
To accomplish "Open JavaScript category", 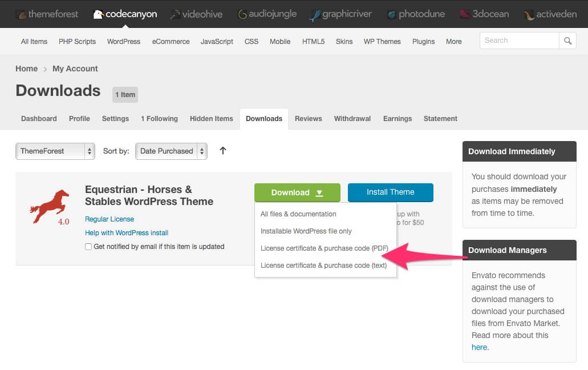I will point(217,42).
